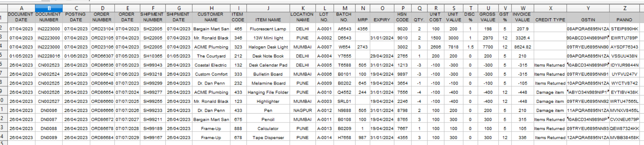Screen dimensions: 644x145
Task: Select the Bulletin Board cell
Action: point(268,74)
